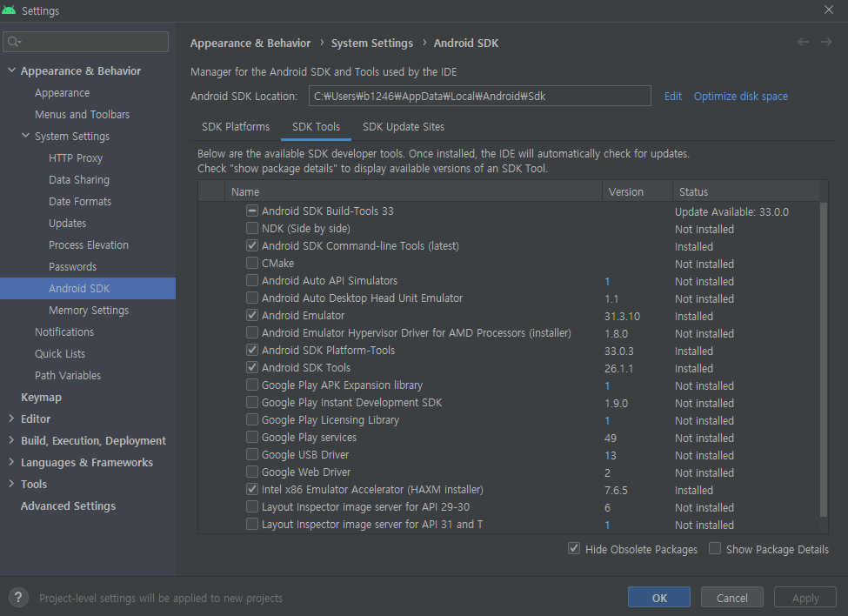Sort by the Version column header

(x=637, y=191)
